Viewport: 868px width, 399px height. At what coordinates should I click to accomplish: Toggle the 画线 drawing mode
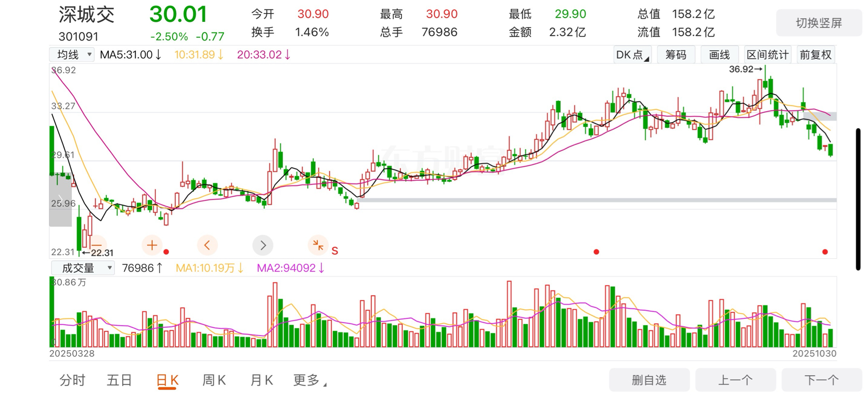pos(719,55)
